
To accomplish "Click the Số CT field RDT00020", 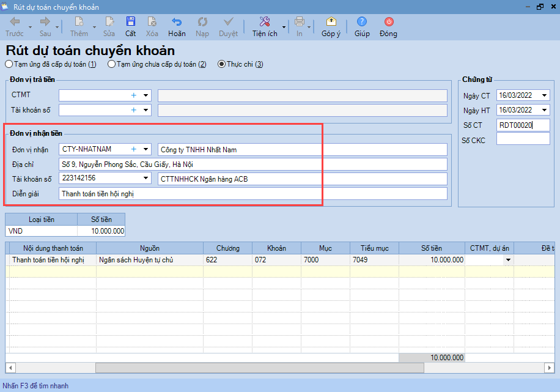I will coord(523,125).
